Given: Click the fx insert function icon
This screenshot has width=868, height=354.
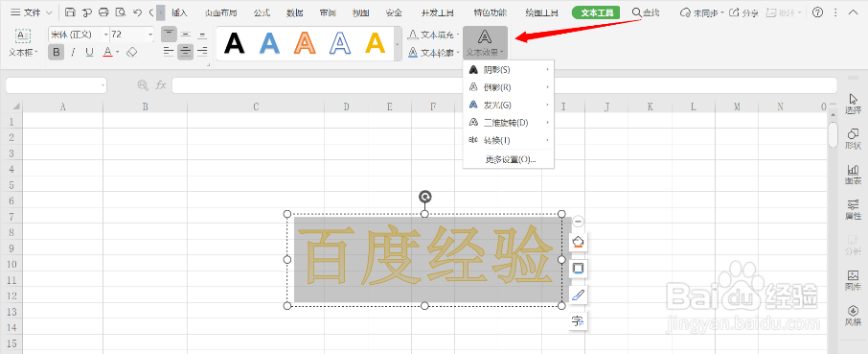Looking at the screenshot, I should click(161, 84).
